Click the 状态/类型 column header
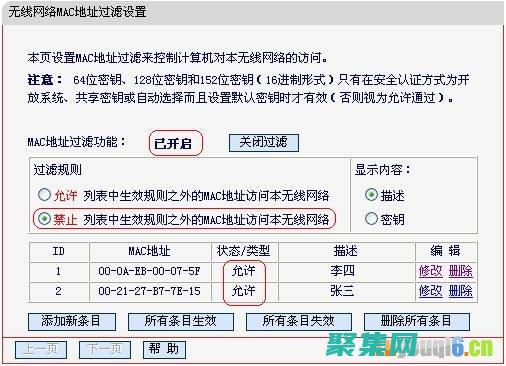Viewport: 506px width, 366px height. coord(244,251)
